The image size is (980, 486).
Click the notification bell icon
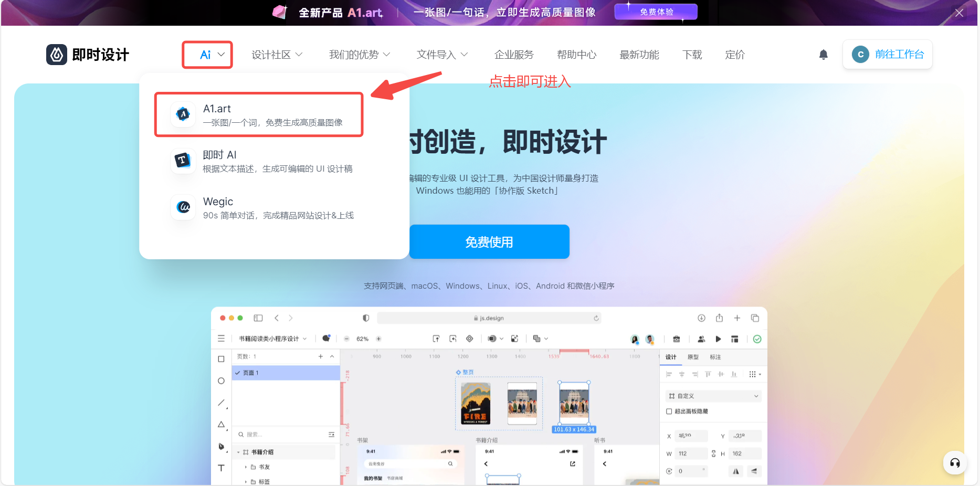click(823, 55)
